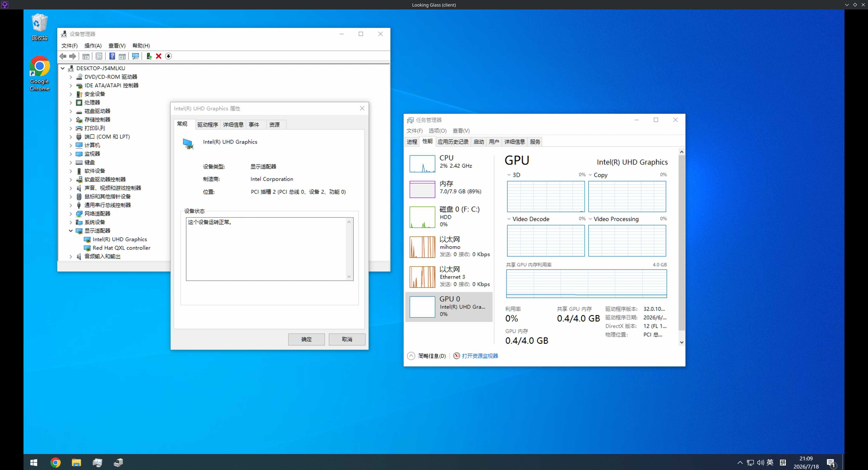Screen dimensions: 868x470
Task: Click the red X uninstall device icon
Action: pyautogui.click(x=159, y=56)
